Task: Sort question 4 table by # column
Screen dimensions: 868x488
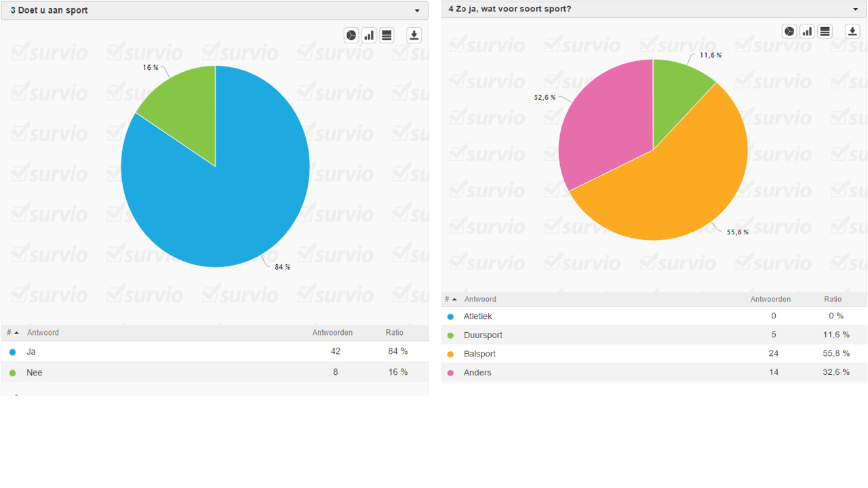Action: coord(450,300)
